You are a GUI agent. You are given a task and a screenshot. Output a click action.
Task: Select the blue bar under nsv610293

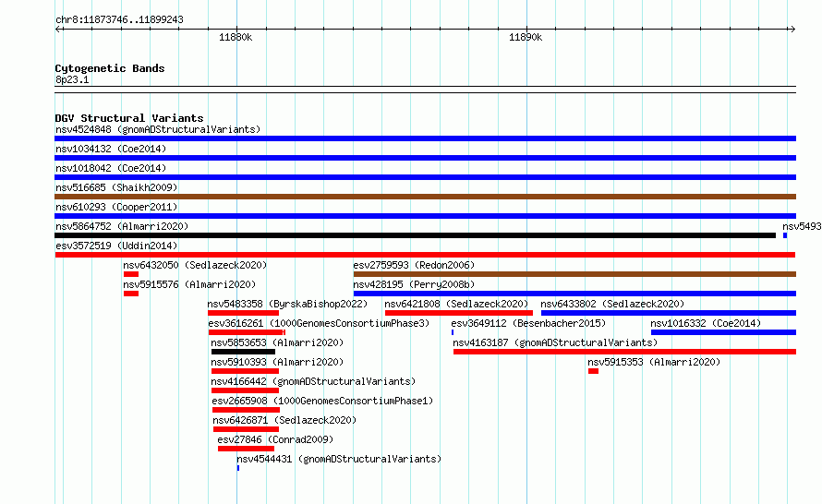(425, 216)
